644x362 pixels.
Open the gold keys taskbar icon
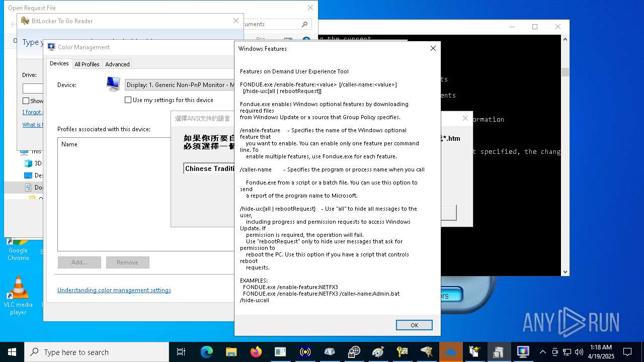(x=403, y=352)
